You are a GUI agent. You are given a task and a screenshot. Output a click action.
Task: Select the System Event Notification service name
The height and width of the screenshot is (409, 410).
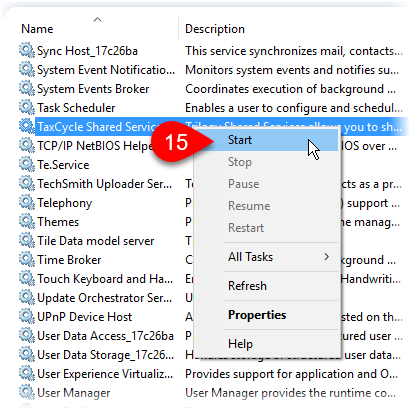(x=106, y=70)
